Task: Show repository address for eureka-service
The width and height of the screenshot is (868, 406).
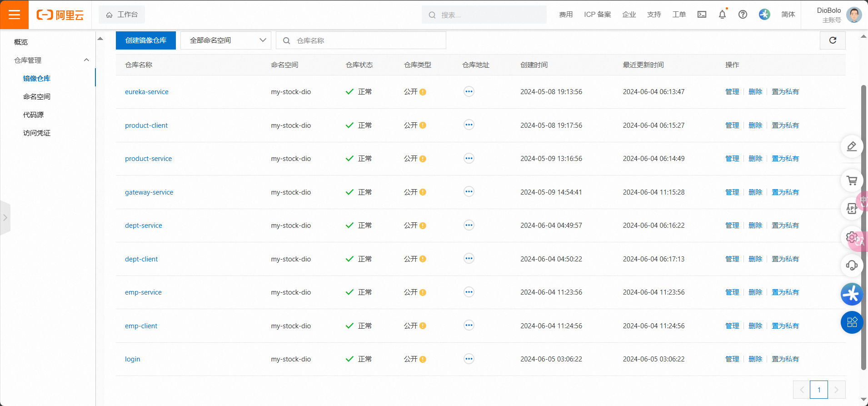Action: click(x=469, y=92)
